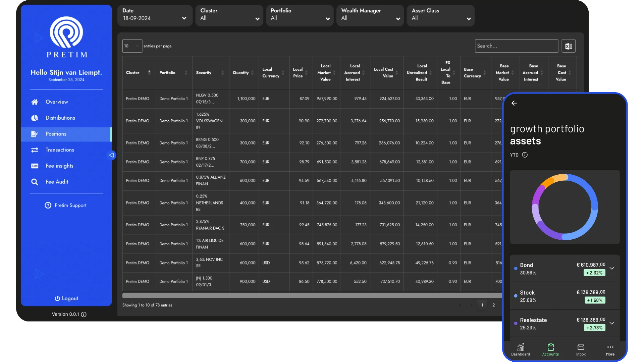This screenshot has width=644, height=362.
Task: Click the back arrow in the mobile panel
Action: point(514,103)
